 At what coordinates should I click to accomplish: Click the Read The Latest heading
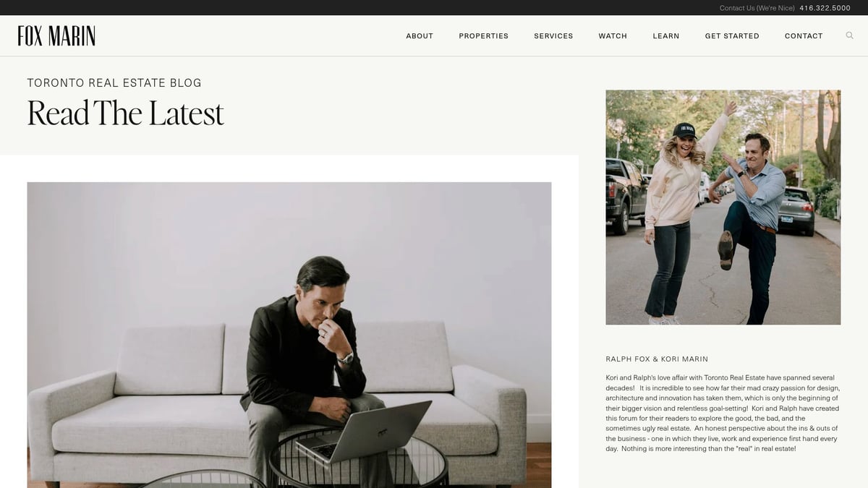[x=126, y=113]
